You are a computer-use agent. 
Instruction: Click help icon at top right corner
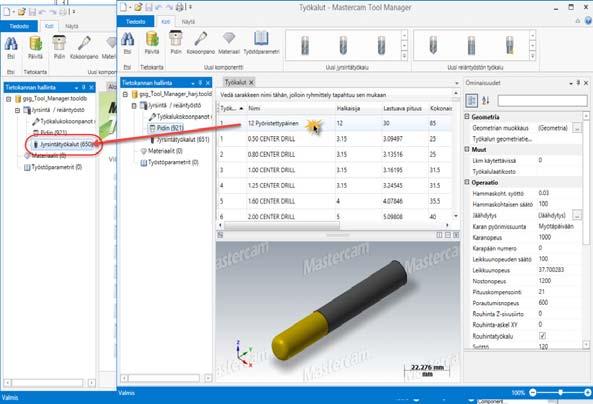coord(588,21)
